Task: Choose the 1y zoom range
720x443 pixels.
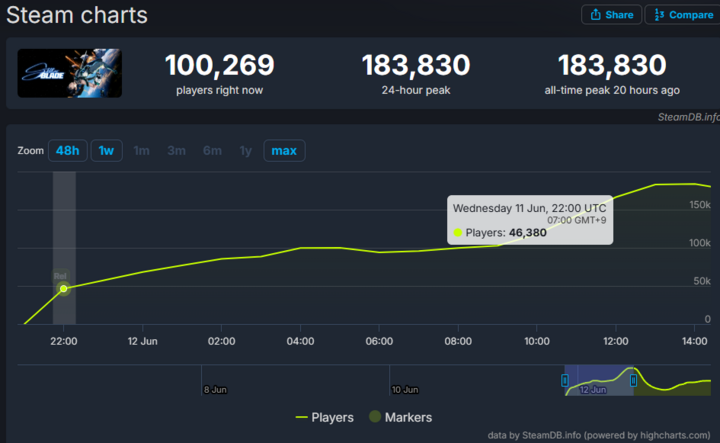Action: tap(245, 151)
